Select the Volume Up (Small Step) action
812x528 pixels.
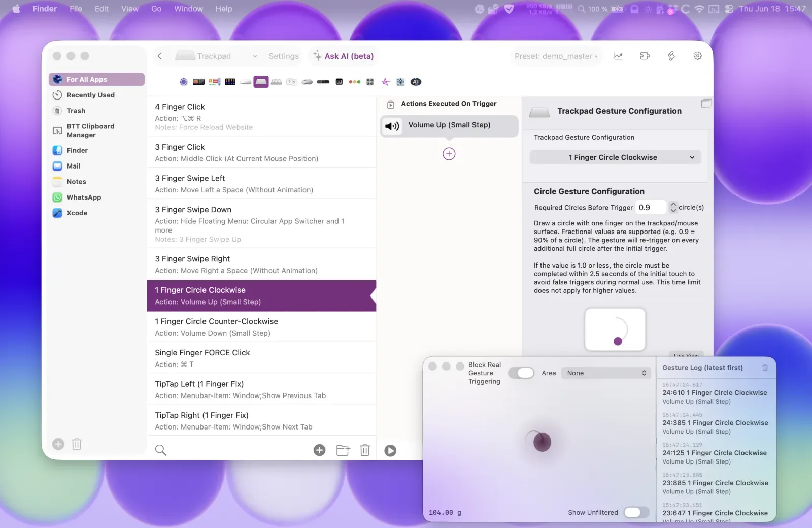tap(449, 125)
